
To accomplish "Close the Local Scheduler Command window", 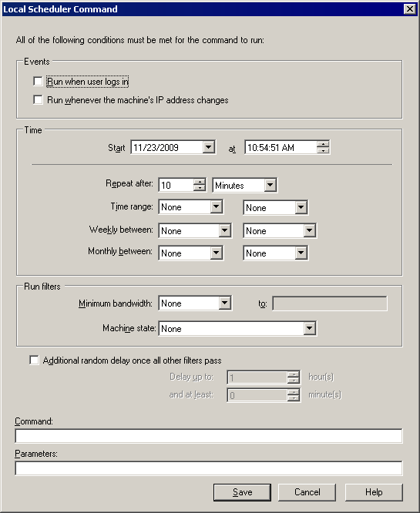I will coord(410,8).
